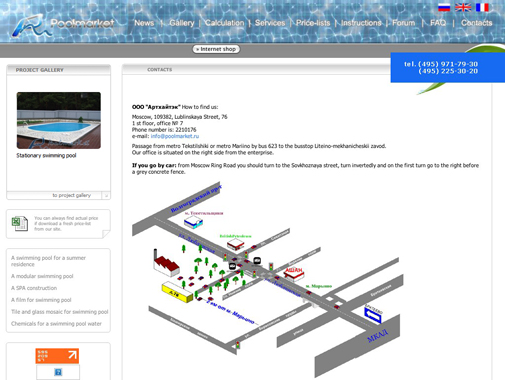Click the fresh price-list download text
Screen dimensions: 505x380
tap(66, 224)
